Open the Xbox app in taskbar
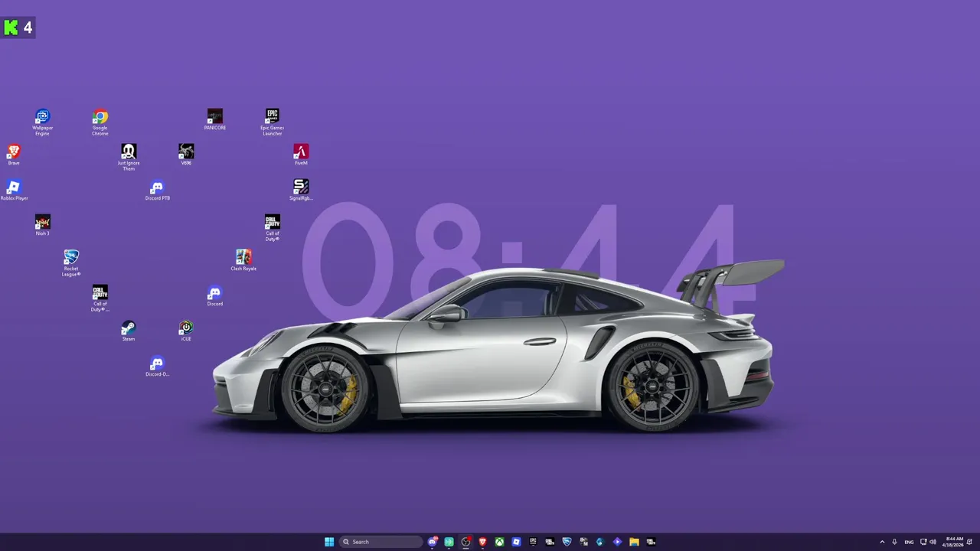The height and width of the screenshot is (551, 980). [499, 542]
